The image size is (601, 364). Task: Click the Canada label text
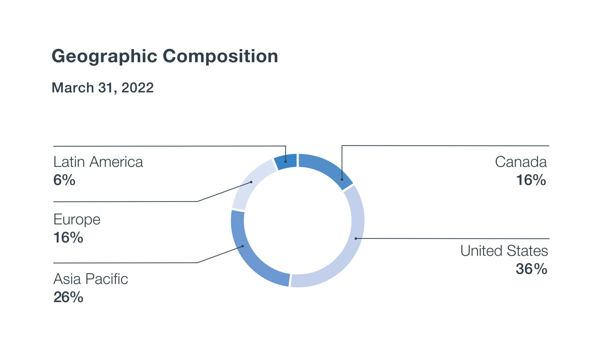[521, 162]
